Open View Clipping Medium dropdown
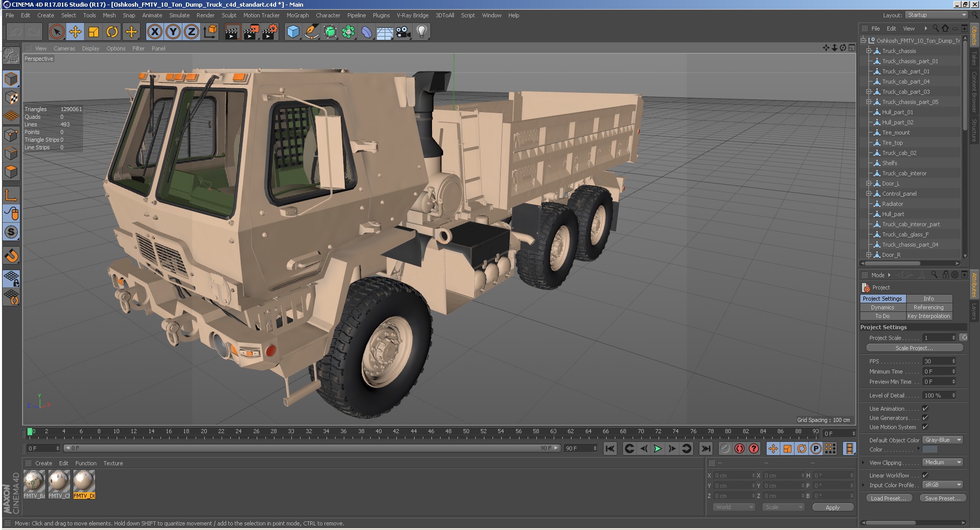980x530 pixels. point(943,463)
